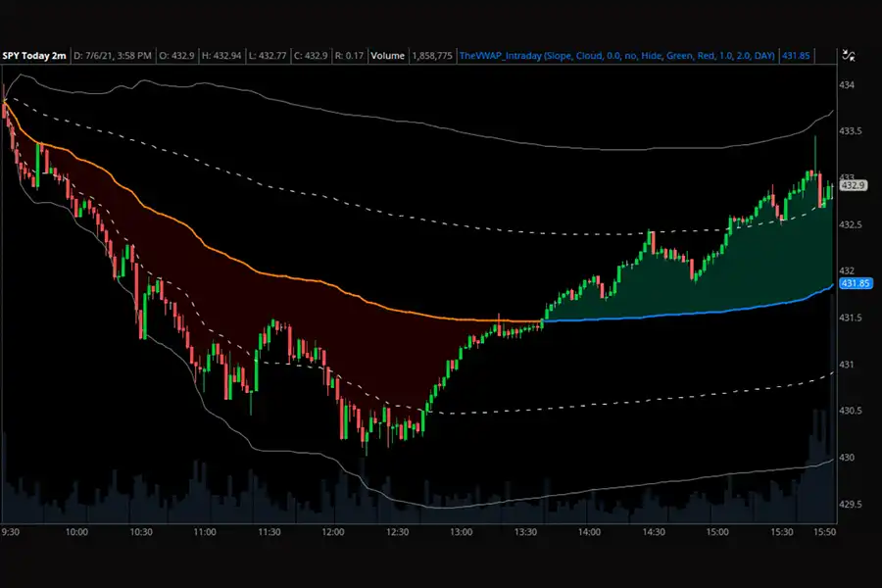Click the 430.5 price axis label

point(850,411)
